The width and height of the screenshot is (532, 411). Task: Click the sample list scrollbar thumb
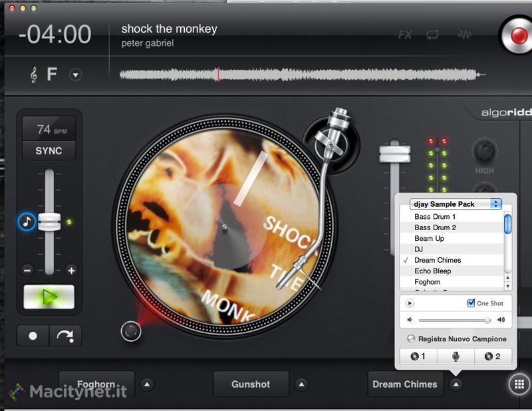(x=507, y=223)
